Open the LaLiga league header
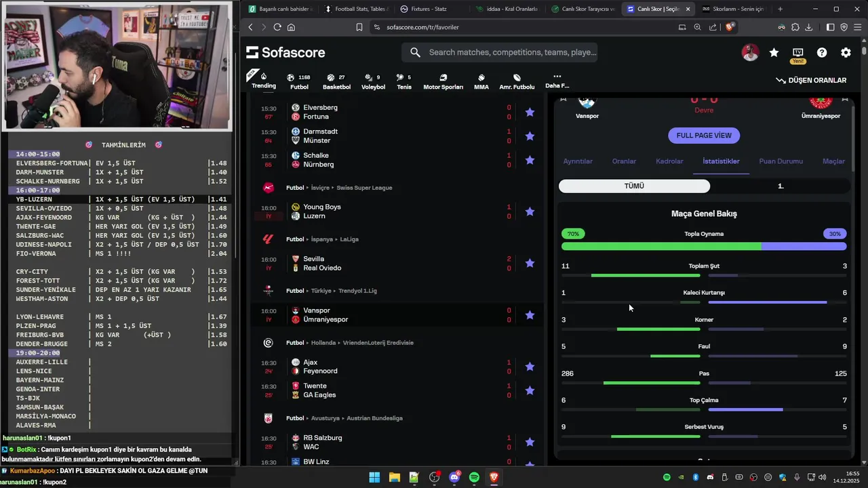 coord(349,239)
